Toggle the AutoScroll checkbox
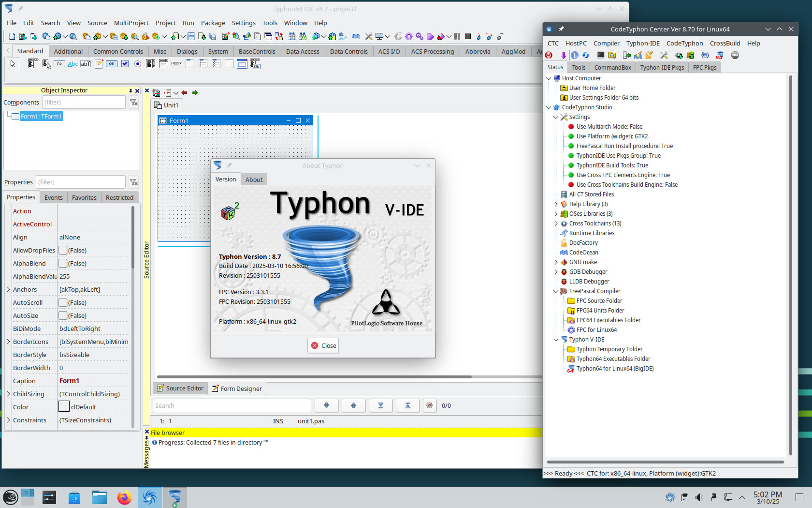This screenshot has height=508, width=812. [x=63, y=302]
